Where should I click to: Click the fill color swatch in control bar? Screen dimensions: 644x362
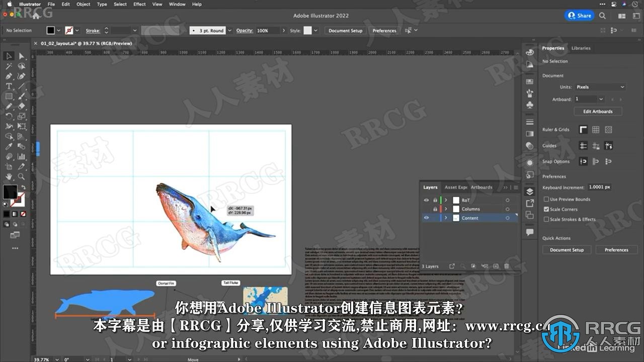[x=50, y=31]
